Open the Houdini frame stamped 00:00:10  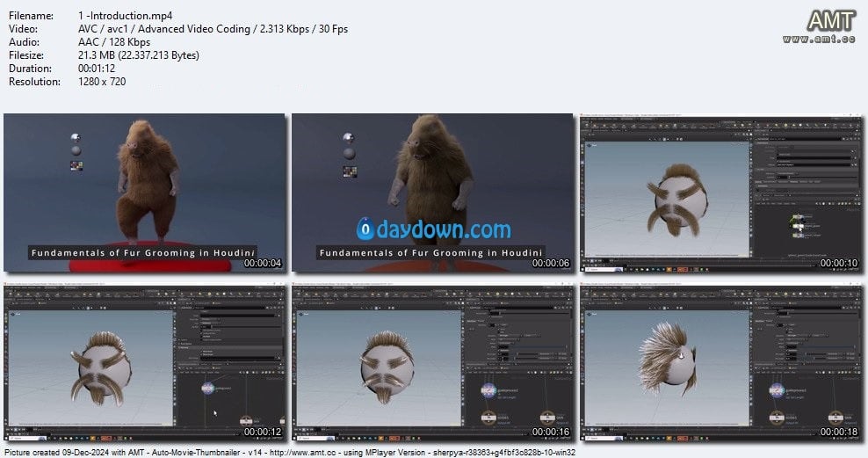tap(720, 193)
